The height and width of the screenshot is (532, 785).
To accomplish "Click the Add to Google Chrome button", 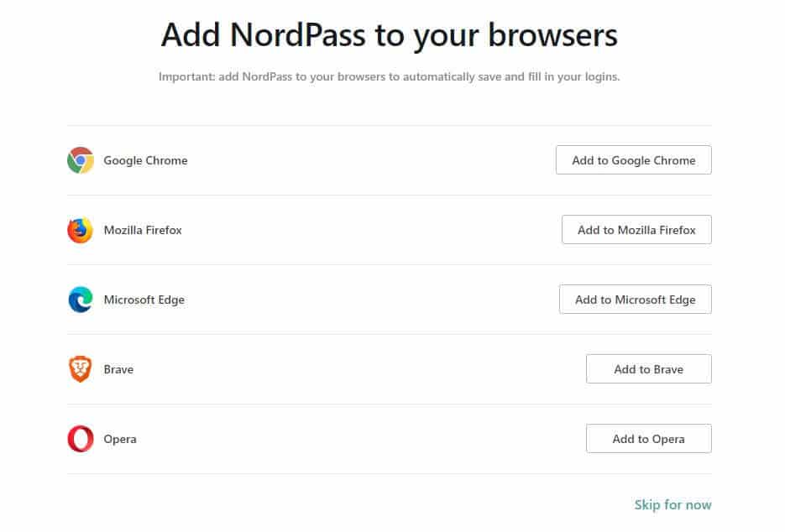I will (x=633, y=160).
